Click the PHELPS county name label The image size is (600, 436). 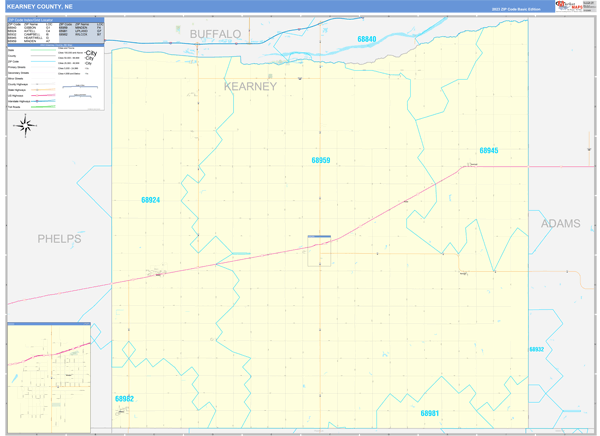59,239
